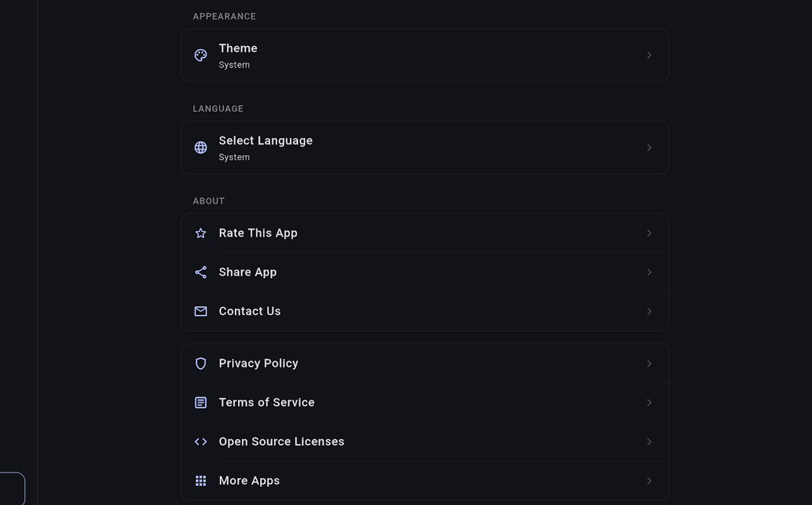
Task: Click the envelope icon beside Contact Us
Action: tap(201, 312)
